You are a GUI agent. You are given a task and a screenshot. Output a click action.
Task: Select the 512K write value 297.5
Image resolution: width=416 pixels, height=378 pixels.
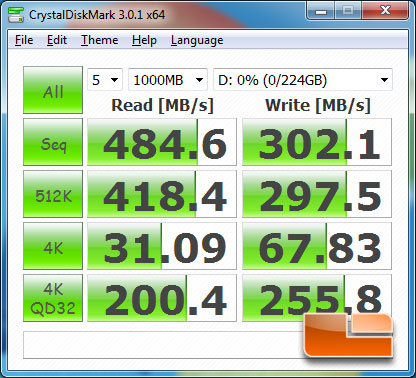(x=317, y=194)
